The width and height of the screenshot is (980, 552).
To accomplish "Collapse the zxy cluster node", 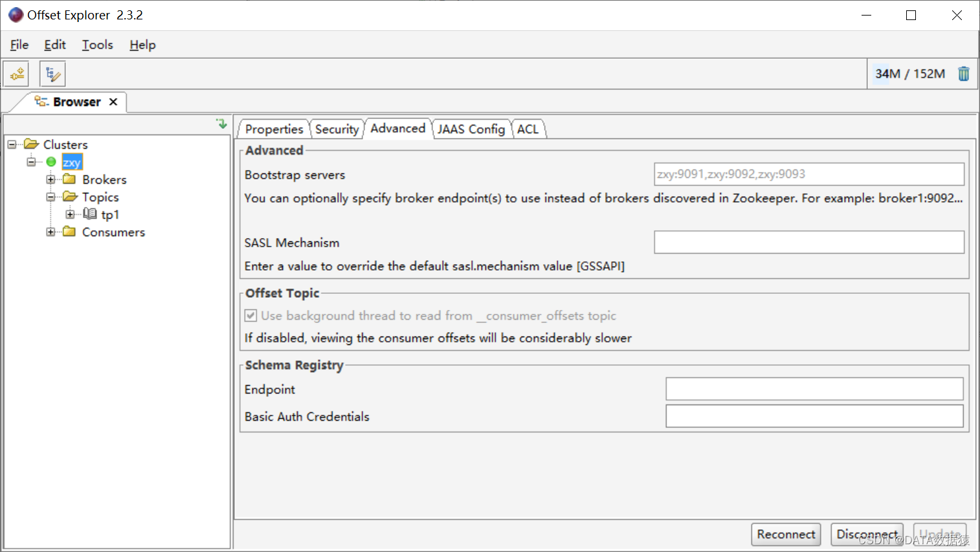I will click(31, 162).
